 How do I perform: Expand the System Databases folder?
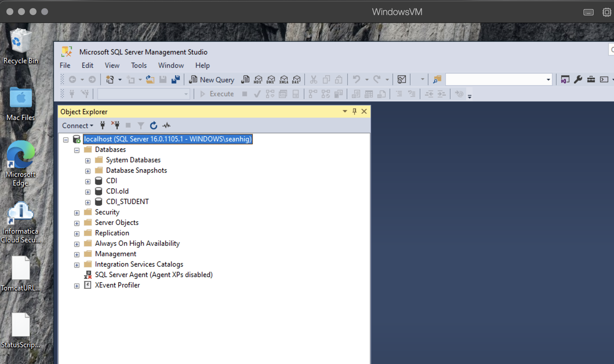pyautogui.click(x=88, y=161)
